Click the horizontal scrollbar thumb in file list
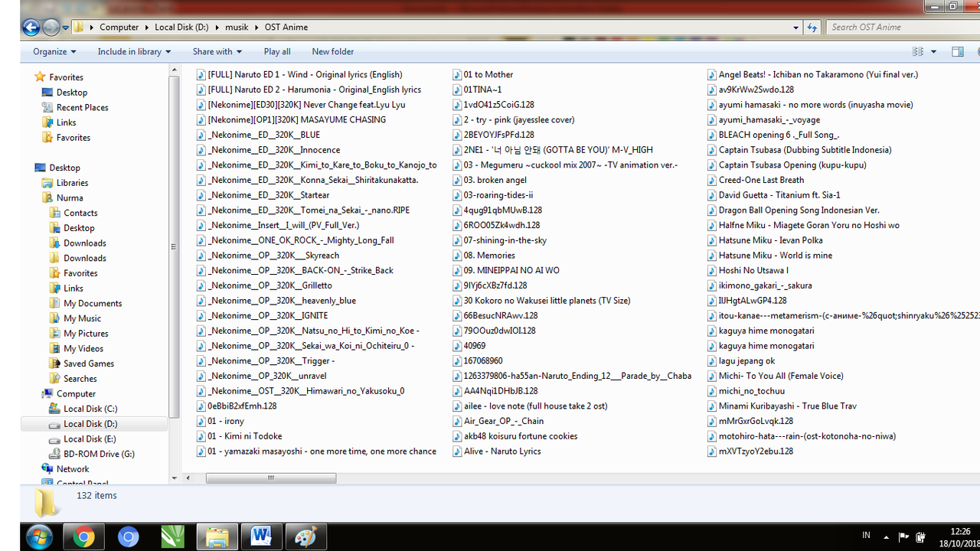Viewport: 980px width, 551px height. (271, 478)
